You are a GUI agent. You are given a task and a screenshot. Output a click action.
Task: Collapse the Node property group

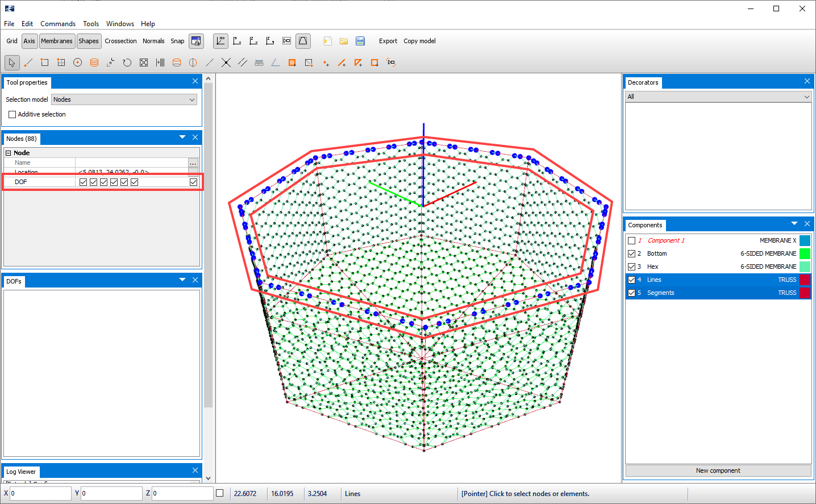coord(9,153)
